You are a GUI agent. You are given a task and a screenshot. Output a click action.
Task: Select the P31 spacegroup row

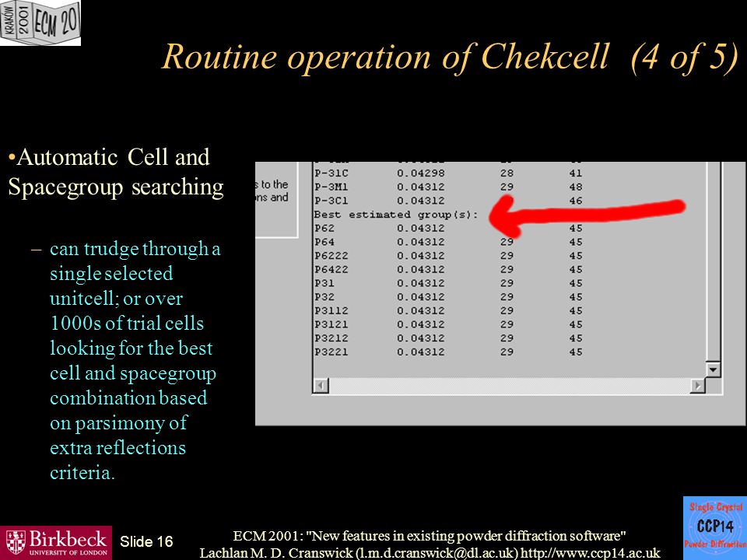(x=448, y=283)
